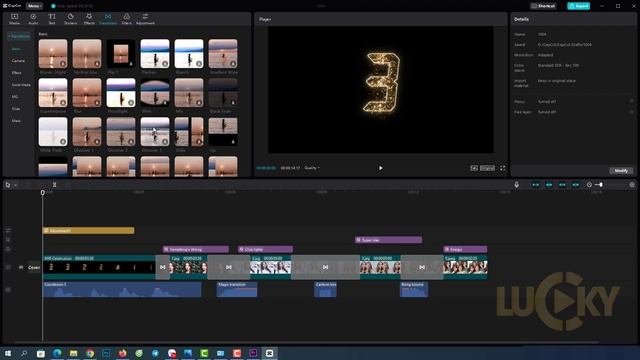Select the Super-like effect clip
Image resolution: width=640 pixels, height=360 pixels.
[388, 240]
